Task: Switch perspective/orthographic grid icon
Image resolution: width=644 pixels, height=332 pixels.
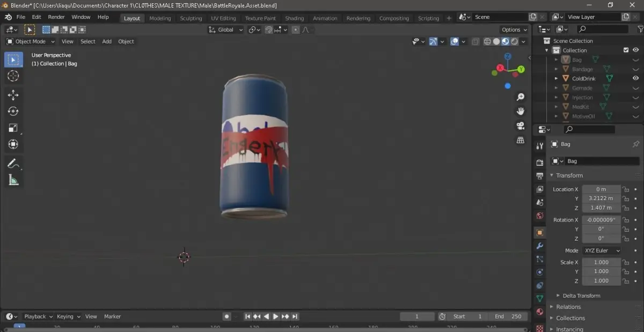Action: [520, 140]
